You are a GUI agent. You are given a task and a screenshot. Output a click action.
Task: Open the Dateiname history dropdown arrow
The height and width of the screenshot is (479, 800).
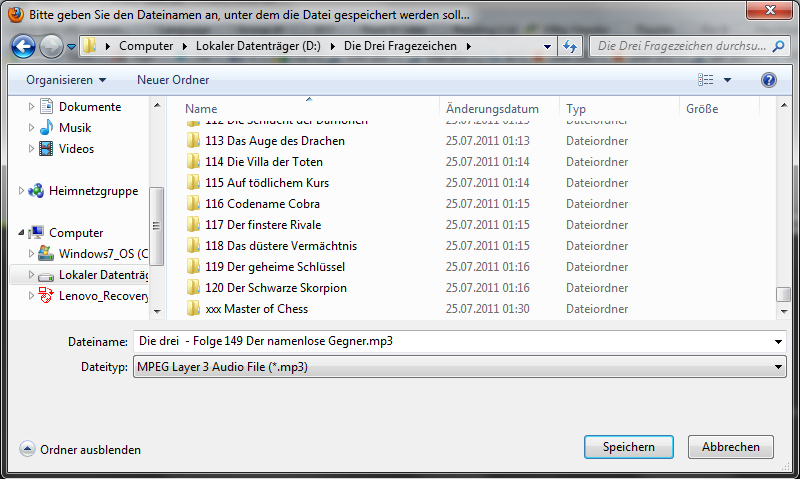[x=778, y=341]
